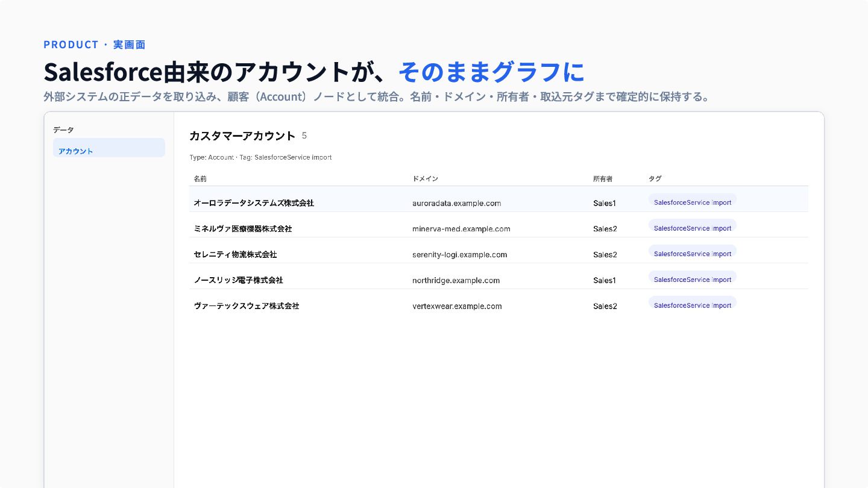Screen dimensions: 868x488
Task: Click the minerva-med.example.com domain cell
Action: (x=462, y=229)
